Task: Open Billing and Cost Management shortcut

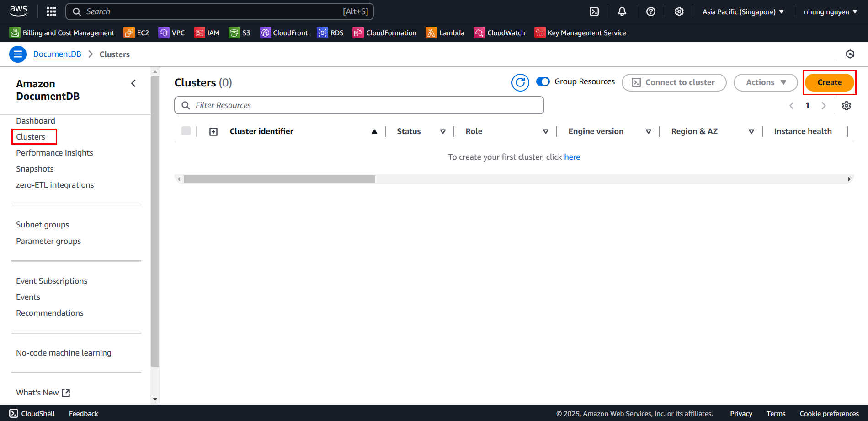Action: point(62,33)
